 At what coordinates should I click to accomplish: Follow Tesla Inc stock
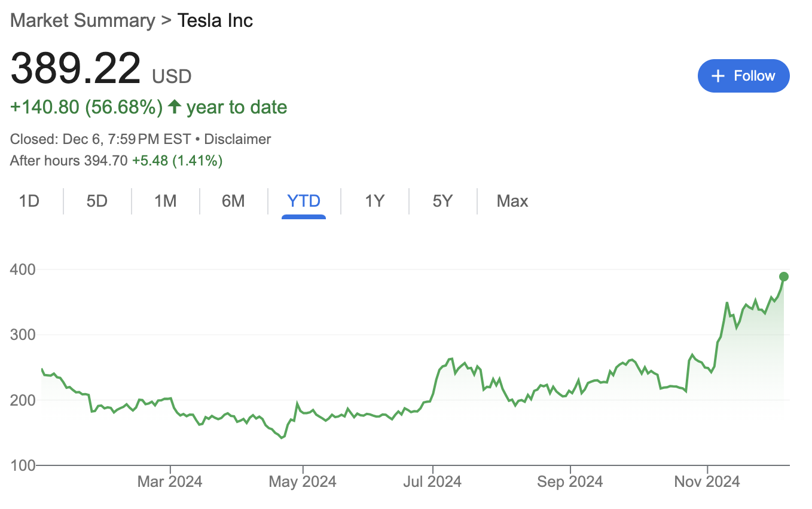coord(743,76)
